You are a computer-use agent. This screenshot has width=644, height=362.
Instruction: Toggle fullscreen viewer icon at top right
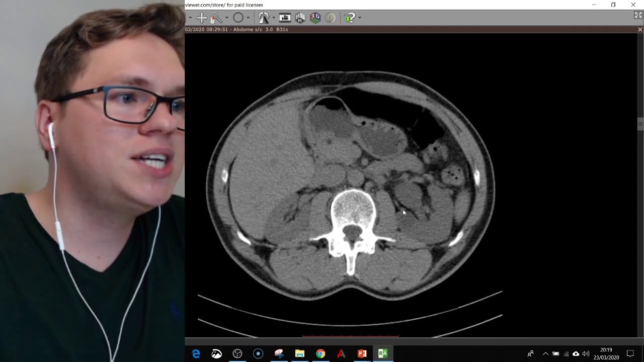coord(638,16)
